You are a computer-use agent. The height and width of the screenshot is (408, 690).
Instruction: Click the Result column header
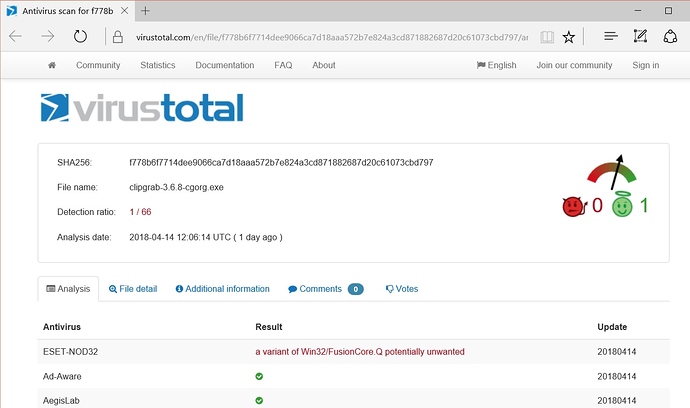[x=269, y=327]
